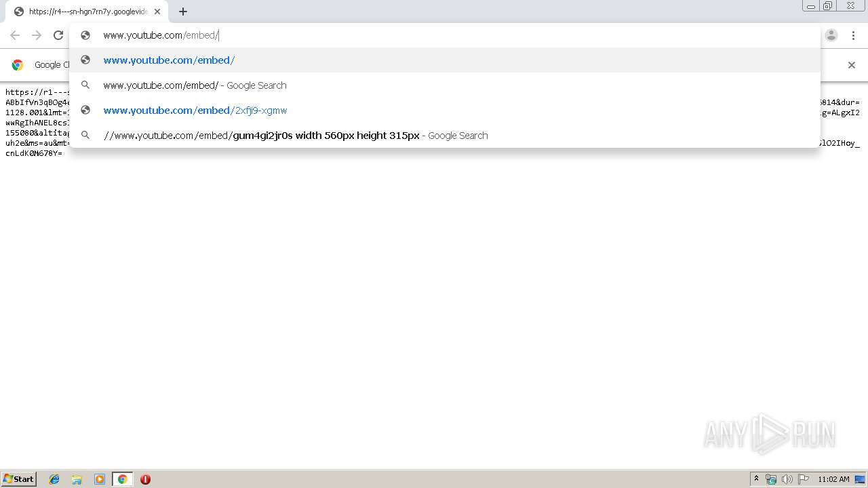Open the Chrome profile avatar
Viewport: 868px width, 488px height.
pos(831,35)
